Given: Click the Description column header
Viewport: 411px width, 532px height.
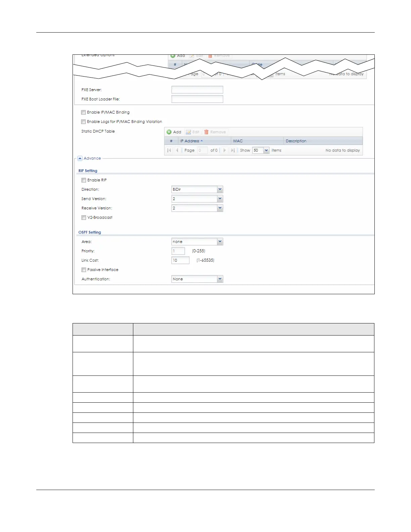Looking at the screenshot, I should tap(323, 141).
